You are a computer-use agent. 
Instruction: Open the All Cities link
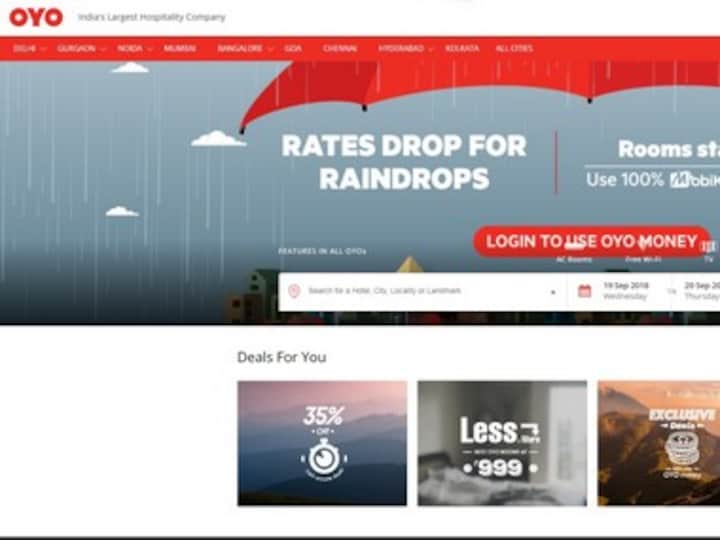pos(514,49)
